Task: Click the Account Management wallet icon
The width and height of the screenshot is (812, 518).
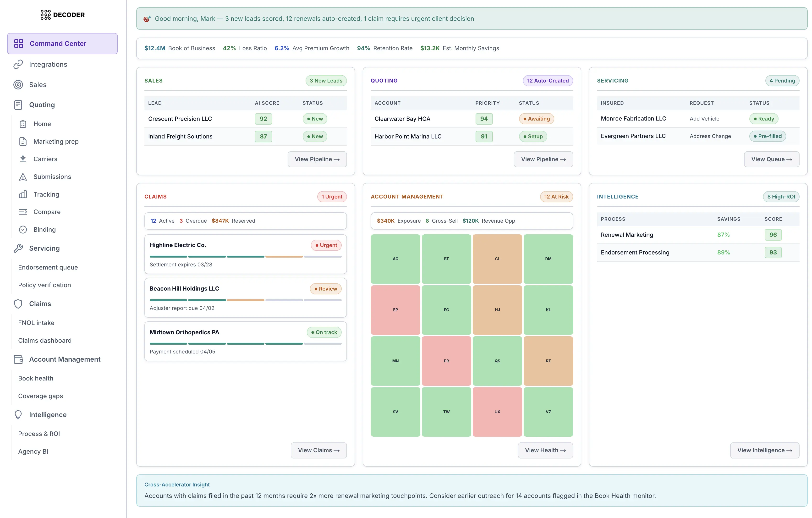Action: [x=18, y=359]
